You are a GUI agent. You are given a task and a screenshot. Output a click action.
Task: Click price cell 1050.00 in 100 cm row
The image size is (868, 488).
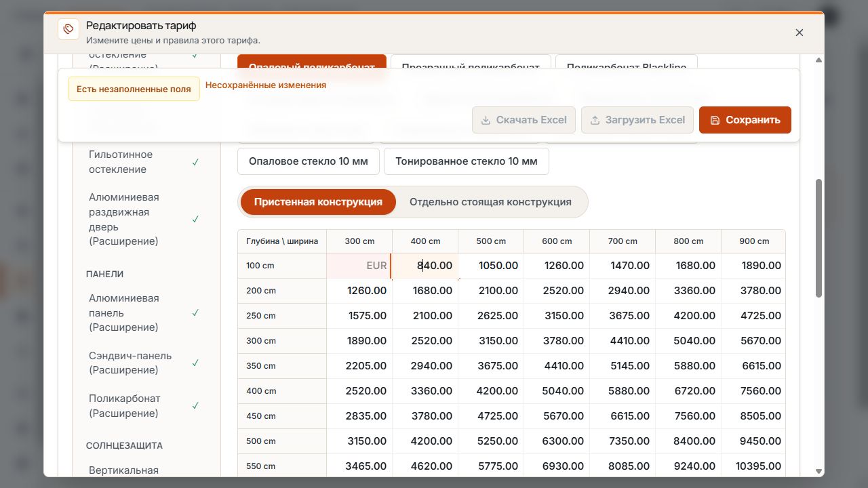pos(491,266)
